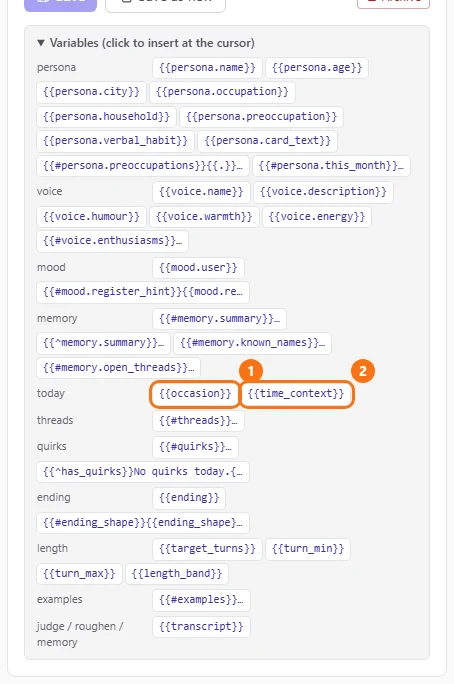
Task: Select the {{voice.description}} variable
Action: pyautogui.click(x=323, y=192)
